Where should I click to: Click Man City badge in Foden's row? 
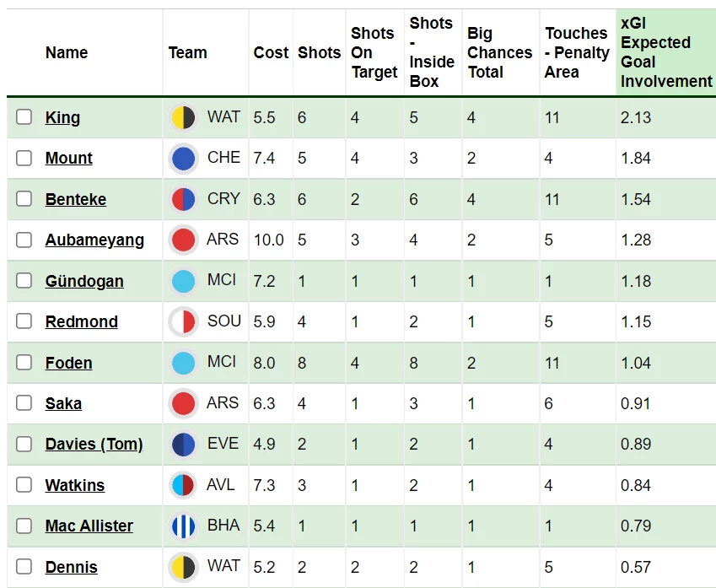183,363
